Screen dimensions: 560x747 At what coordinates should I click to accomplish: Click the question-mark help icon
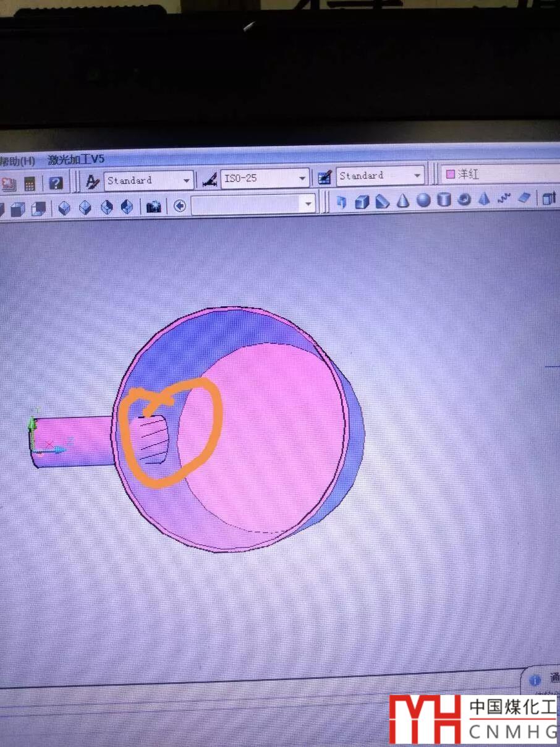tap(56, 183)
